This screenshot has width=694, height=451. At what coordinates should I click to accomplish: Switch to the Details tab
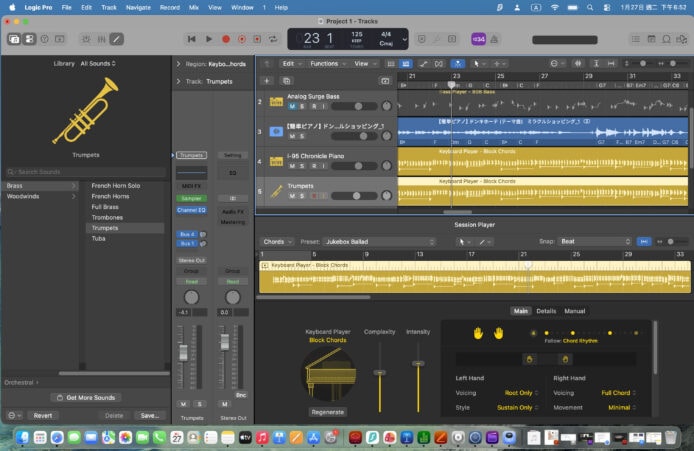pyautogui.click(x=546, y=311)
